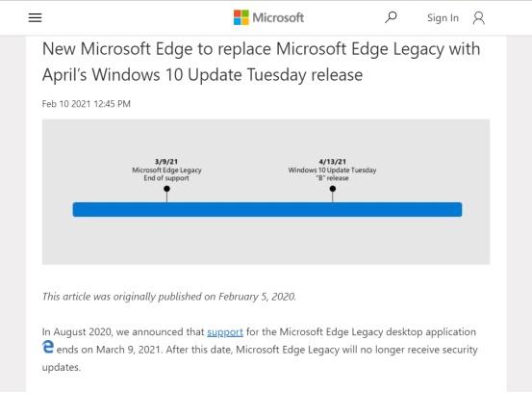Select the 3/9/21 timeline marker dot

[166, 189]
